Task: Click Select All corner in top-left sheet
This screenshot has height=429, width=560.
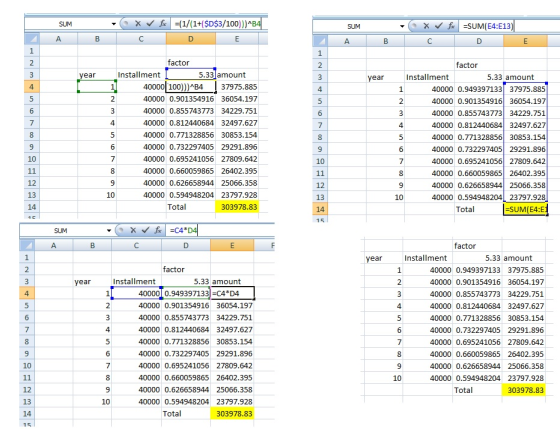Action: click(32, 39)
